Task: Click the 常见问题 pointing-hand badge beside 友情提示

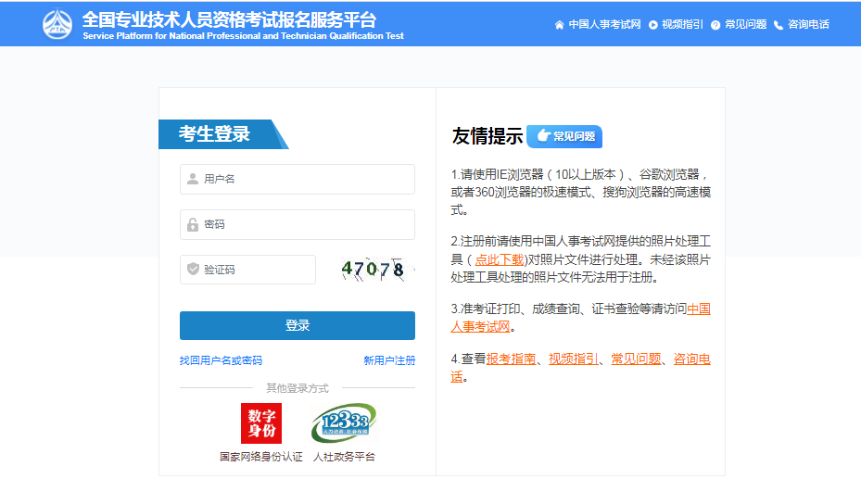Action: point(564,136)
